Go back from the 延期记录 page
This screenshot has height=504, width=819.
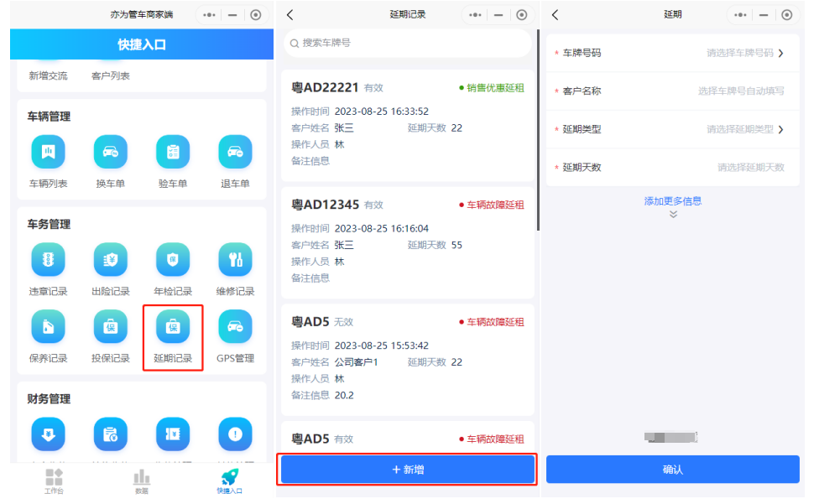290,15
